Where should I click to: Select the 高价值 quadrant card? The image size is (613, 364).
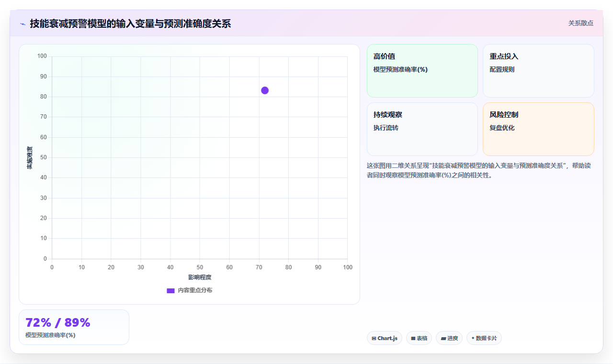(422, 71)
